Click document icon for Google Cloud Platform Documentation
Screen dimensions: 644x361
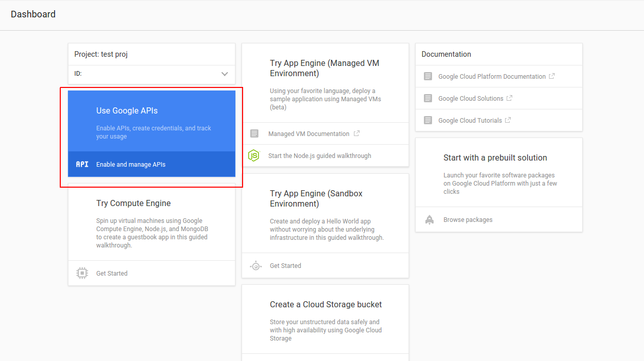(x=428, y=76)
